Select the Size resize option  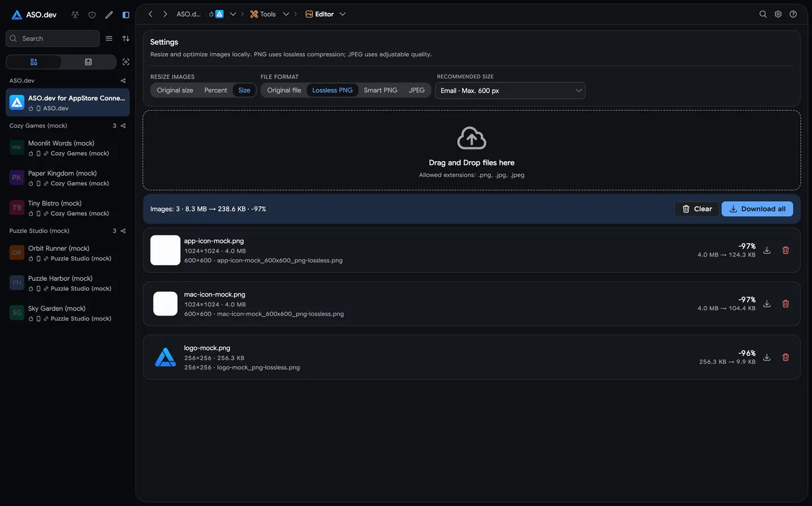pos(244,90)
